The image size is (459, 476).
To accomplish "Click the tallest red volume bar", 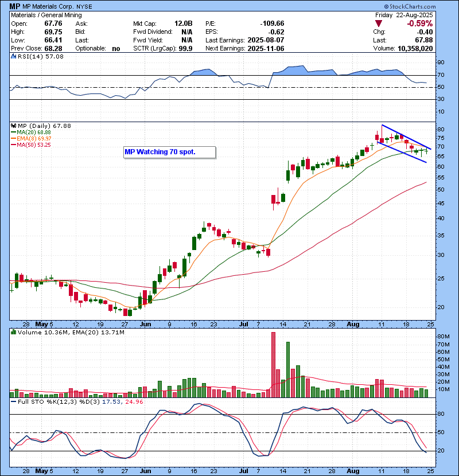I will point(273,365).
